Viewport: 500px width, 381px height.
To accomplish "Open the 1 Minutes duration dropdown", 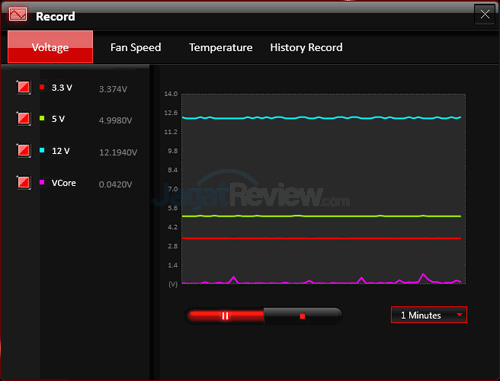I will (x=429, y=315).
